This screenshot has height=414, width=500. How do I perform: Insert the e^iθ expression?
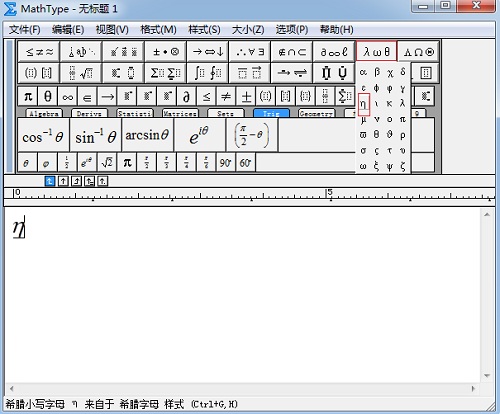[x=200, y=135]
